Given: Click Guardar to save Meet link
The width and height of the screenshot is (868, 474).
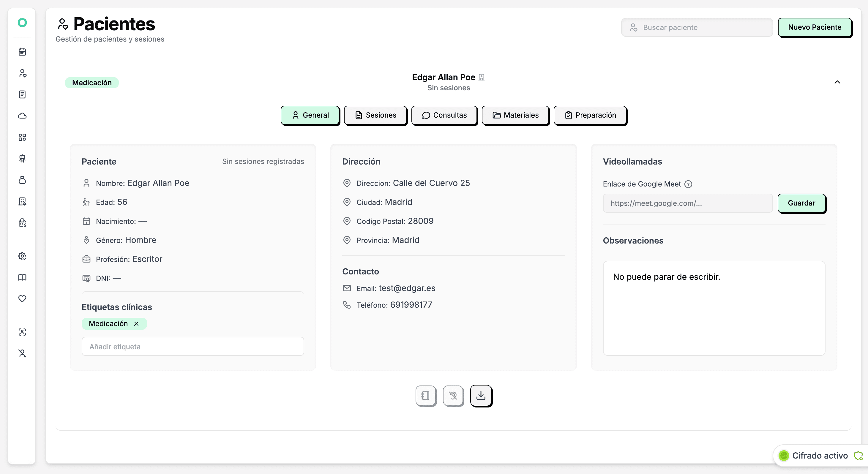Looking at the screenshot, I should click(x=801, y=203).
